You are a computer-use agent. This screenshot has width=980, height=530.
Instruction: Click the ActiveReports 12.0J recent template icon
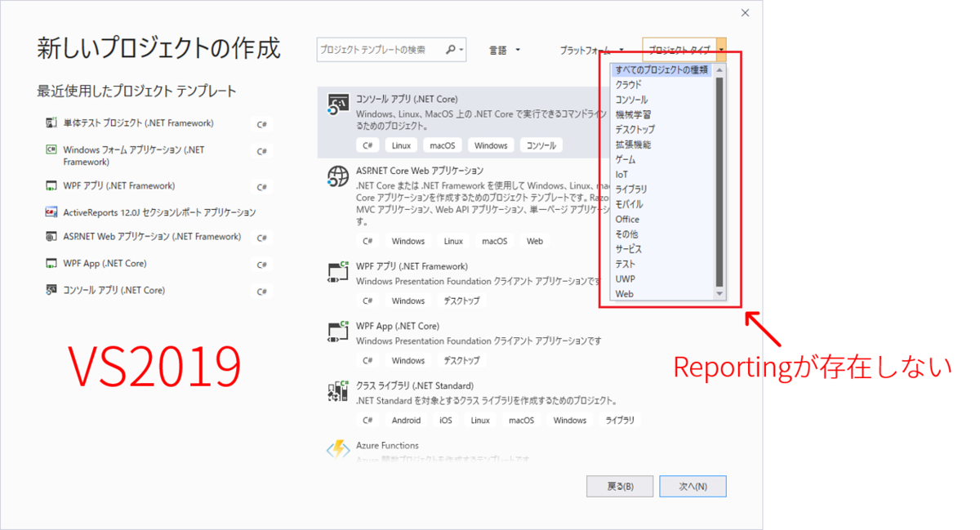pos(51,212)
